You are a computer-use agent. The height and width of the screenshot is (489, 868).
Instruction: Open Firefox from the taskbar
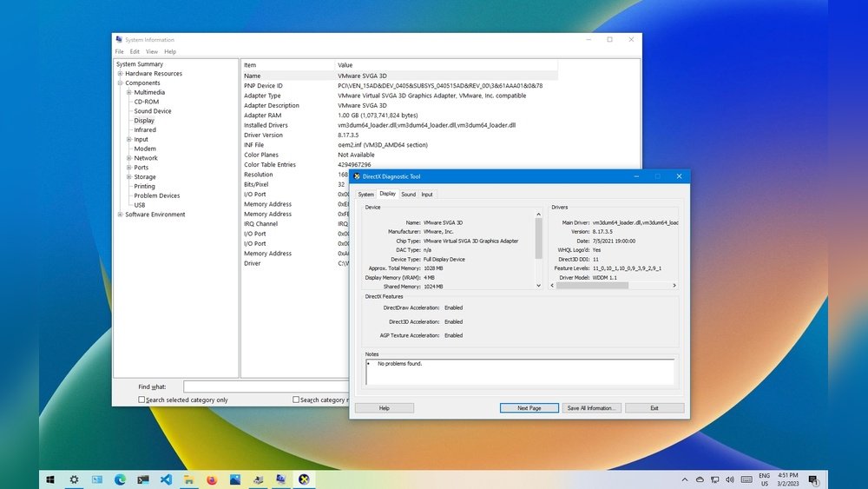(212, 479)
